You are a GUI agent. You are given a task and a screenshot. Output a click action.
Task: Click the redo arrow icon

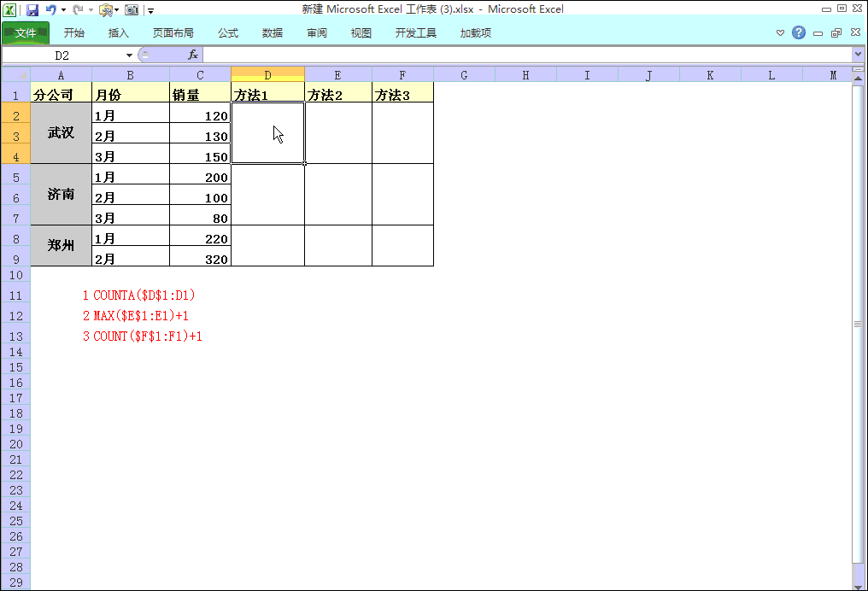(x=78, y=9)
